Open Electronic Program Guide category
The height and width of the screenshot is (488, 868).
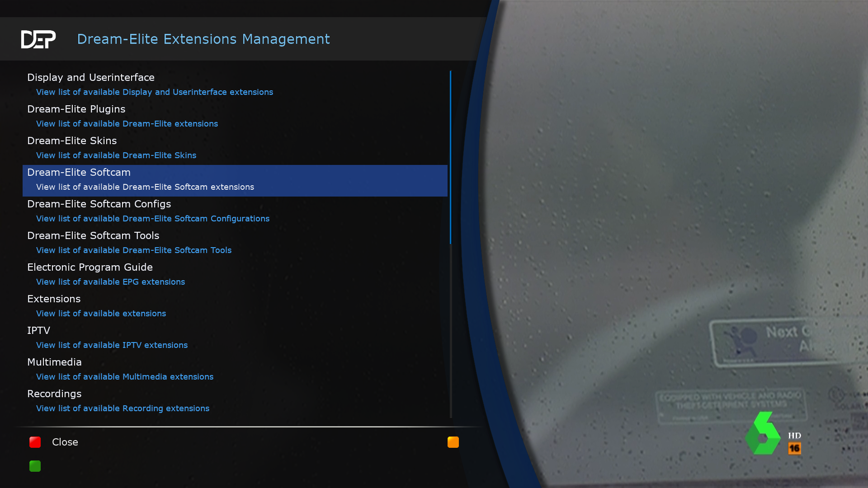90,267
